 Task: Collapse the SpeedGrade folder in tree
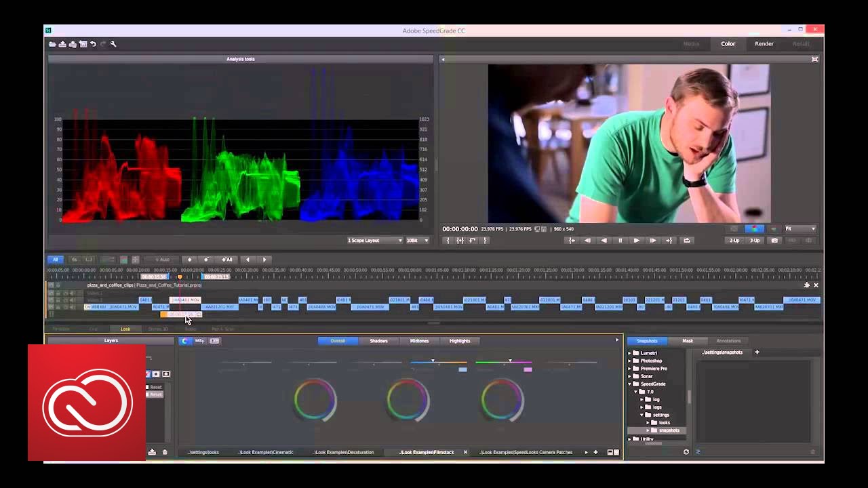tap(630, 384)
